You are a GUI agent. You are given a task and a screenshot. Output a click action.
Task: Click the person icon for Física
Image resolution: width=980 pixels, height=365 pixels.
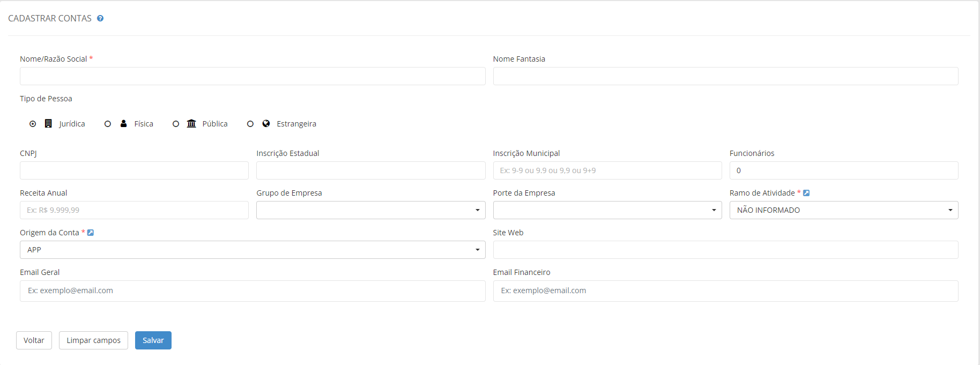[124, 124]
